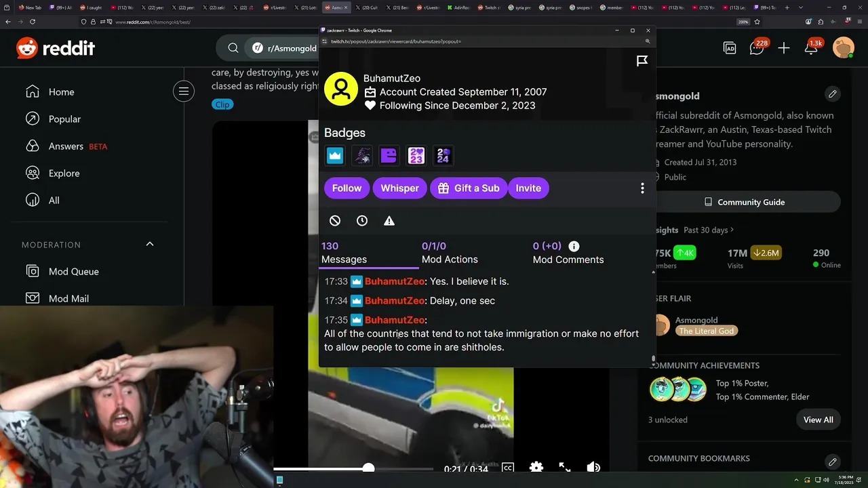
Task: Toggle fullscreen on the Reddit video
Action: tap(564, 468)
